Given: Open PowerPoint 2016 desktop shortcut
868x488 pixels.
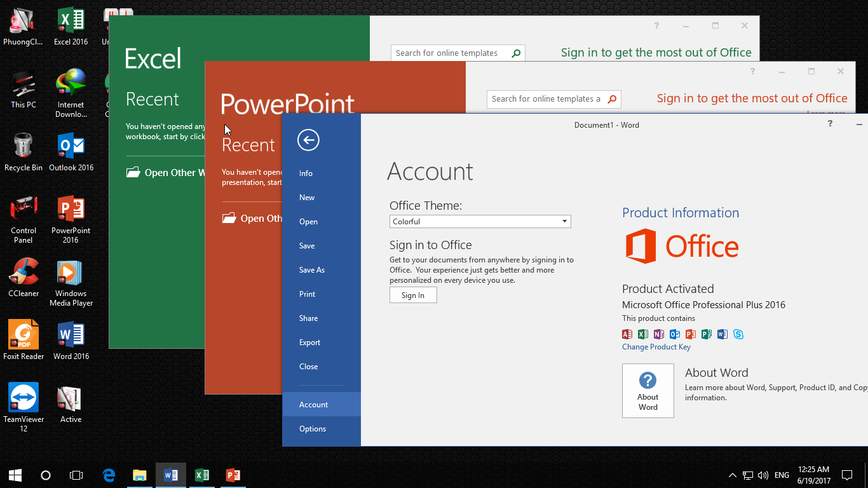Looking at the screenshot, I should point(71,219).
